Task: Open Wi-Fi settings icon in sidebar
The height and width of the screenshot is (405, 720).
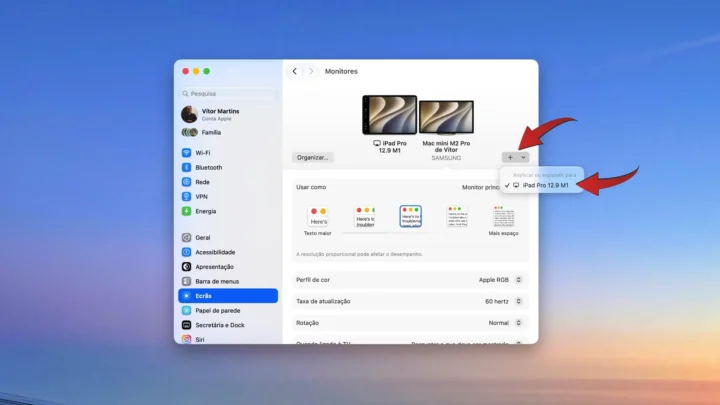Action: [x=186, y=153]
